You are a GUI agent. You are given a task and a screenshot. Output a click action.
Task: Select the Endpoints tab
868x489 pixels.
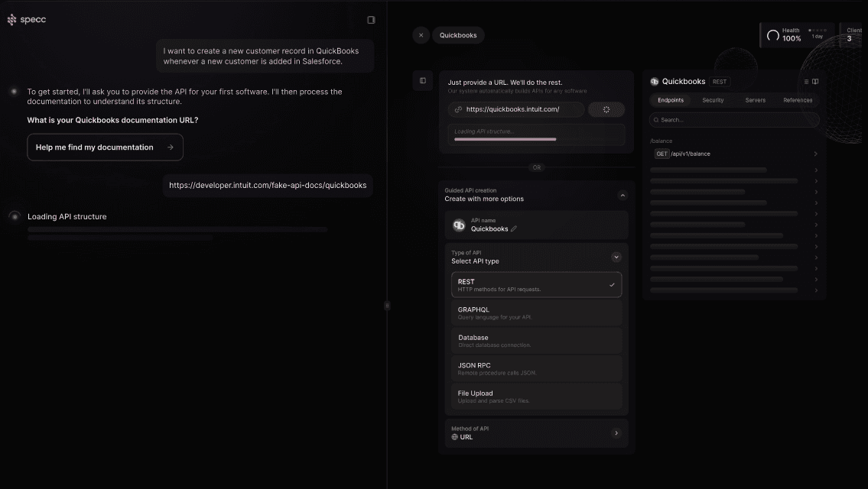pyautogui.click(x=671, y=100)
